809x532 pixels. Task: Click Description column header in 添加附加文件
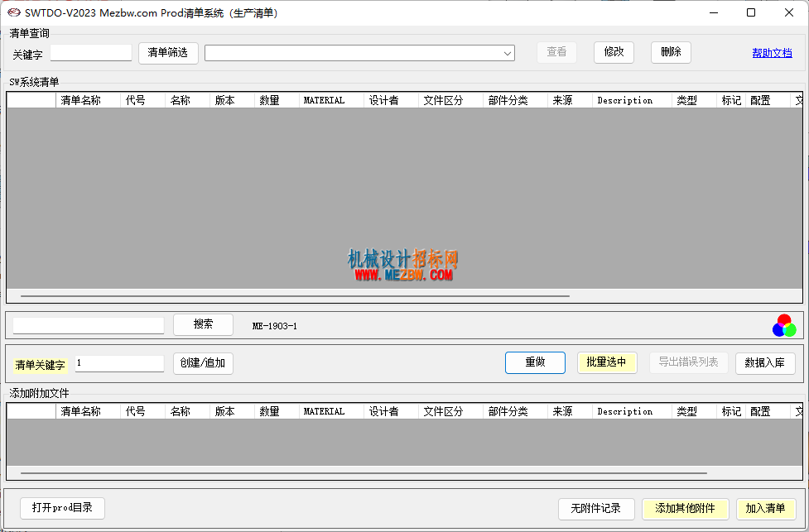pyautogui.click(x=632, y=411)
